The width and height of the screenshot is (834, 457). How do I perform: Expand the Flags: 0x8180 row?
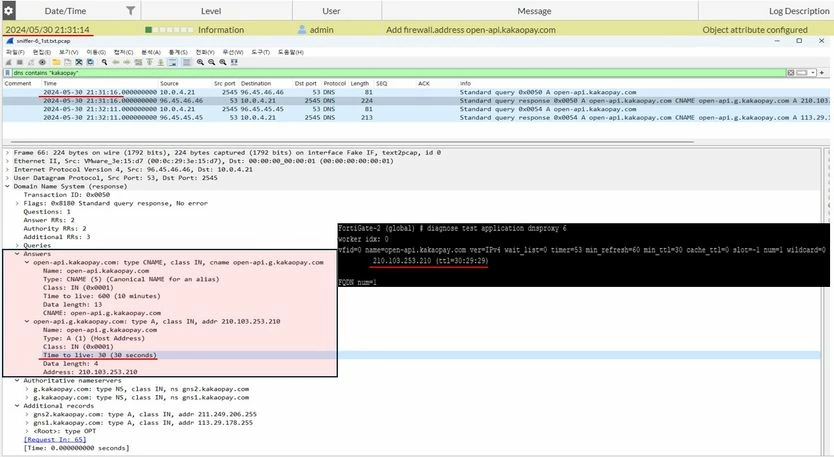18,203
